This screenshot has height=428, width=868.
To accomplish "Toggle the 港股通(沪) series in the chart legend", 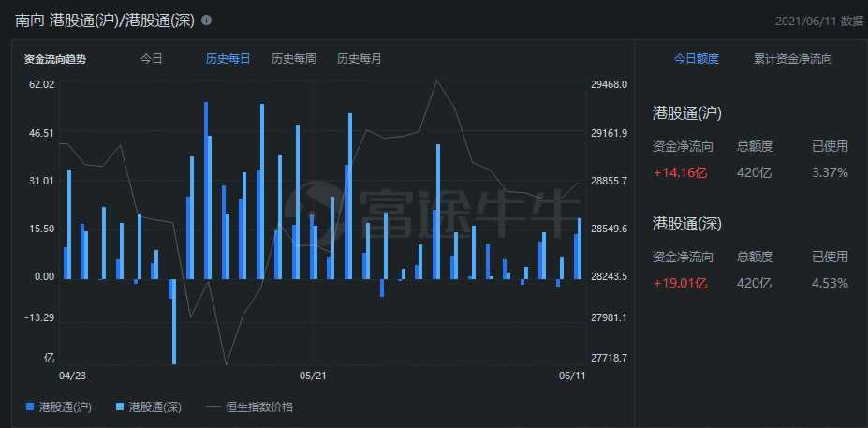I will click(58, 406).
